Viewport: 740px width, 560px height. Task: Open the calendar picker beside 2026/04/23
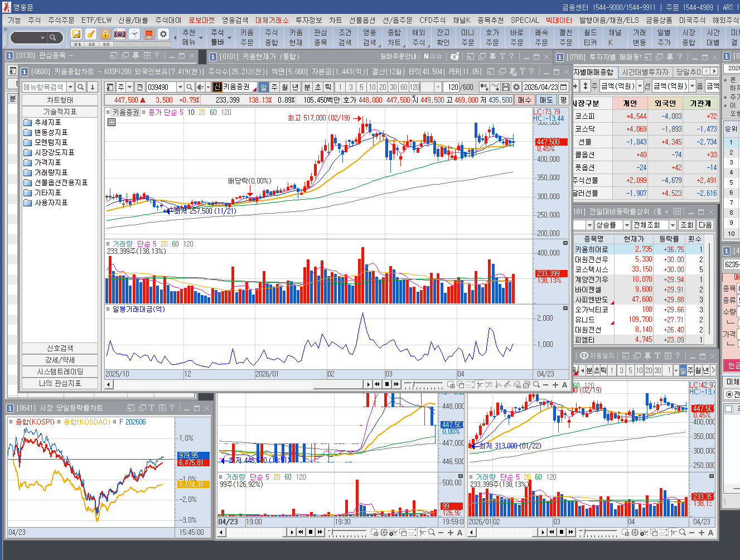pos(564,87)
